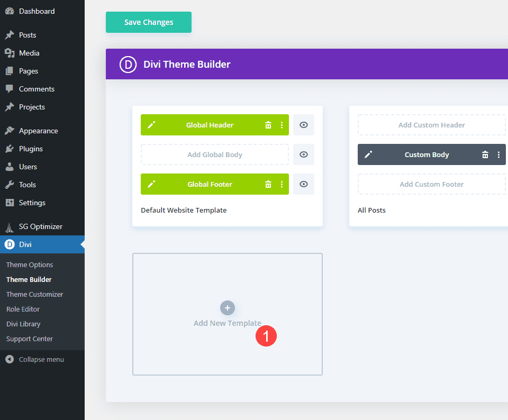This screenshot has width=508, height=420.
Task: Delete Custom Body using trash icon
Action: click(x=485, y=154)
